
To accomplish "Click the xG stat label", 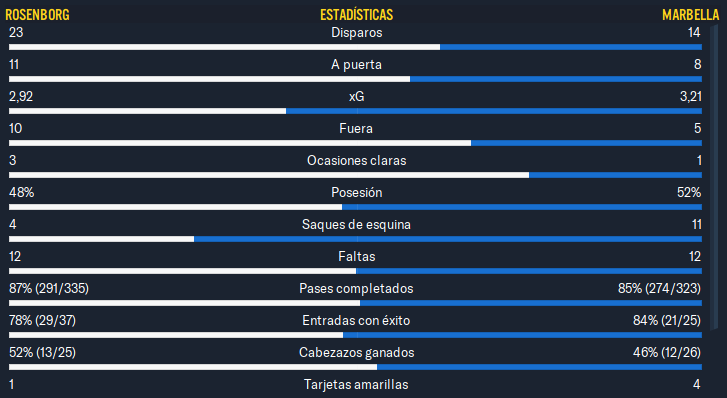I will point(357,96).
